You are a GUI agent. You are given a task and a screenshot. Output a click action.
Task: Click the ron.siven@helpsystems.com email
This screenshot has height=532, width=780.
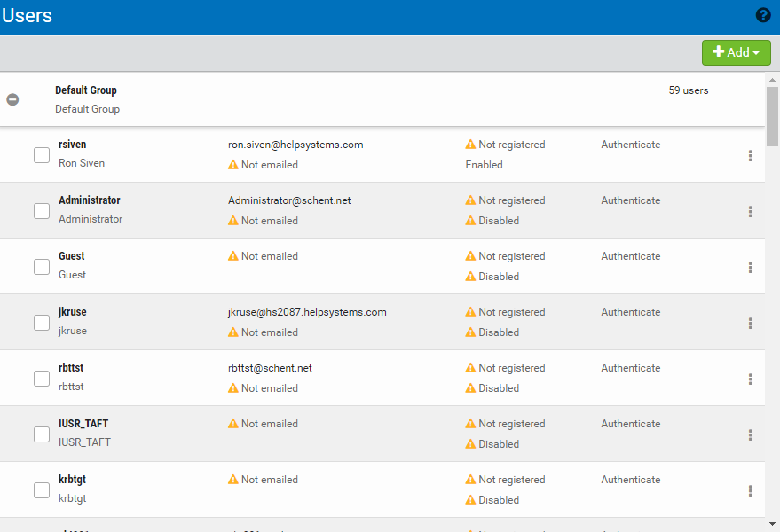295,145
